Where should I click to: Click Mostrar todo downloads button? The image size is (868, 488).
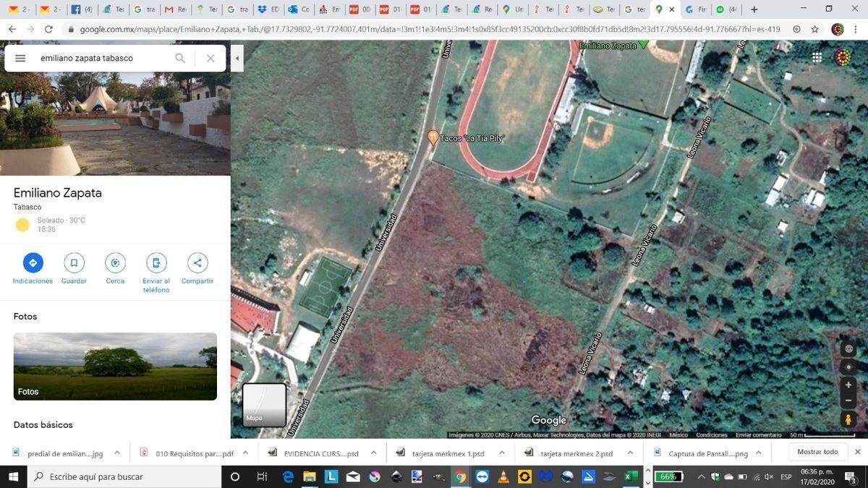point(817,452)
